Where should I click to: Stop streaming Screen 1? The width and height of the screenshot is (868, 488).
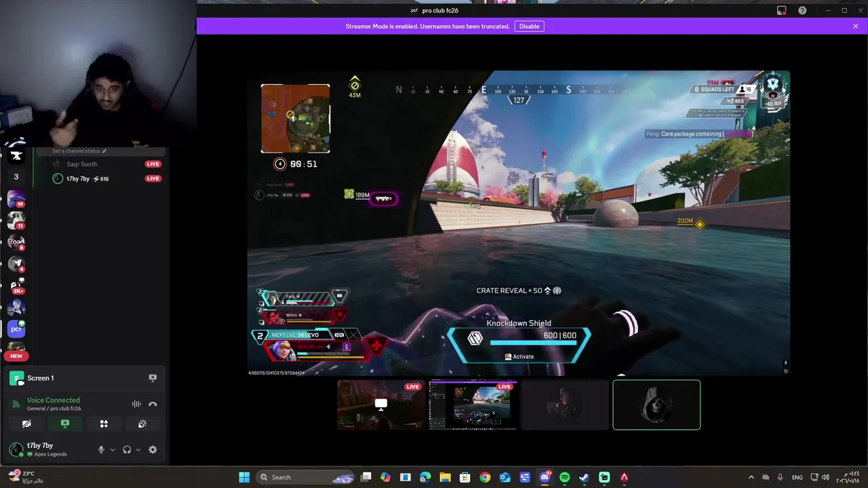pyautogui.click(x=153, y=378)
